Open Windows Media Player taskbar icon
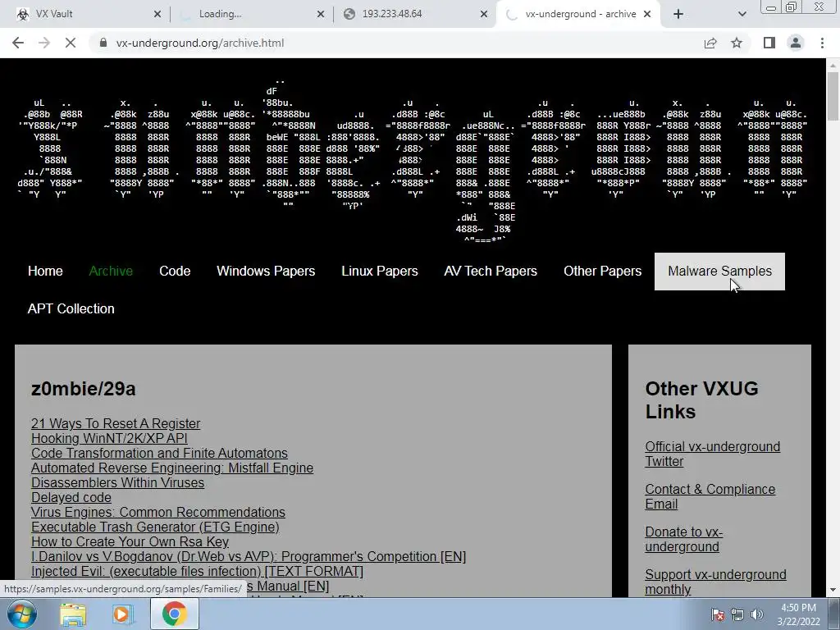Viewport: 840px width, 630px height. coord(122,614)
